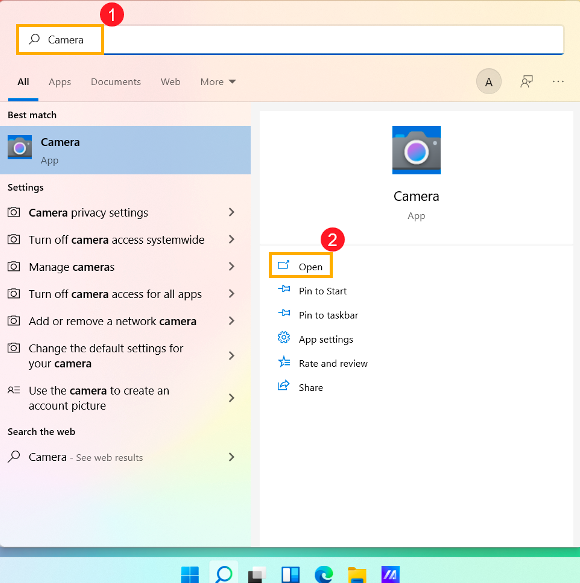
Task: Click the camera icon beside Manage cameras
Action: pyautogui.click(x=14, y=267)
